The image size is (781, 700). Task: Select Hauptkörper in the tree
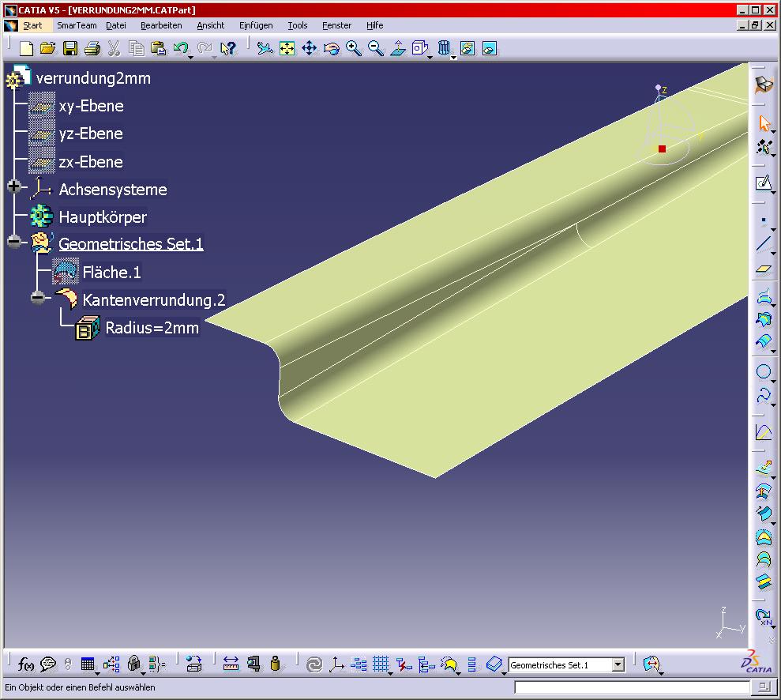pyautogui.click(x=103, y=217)
